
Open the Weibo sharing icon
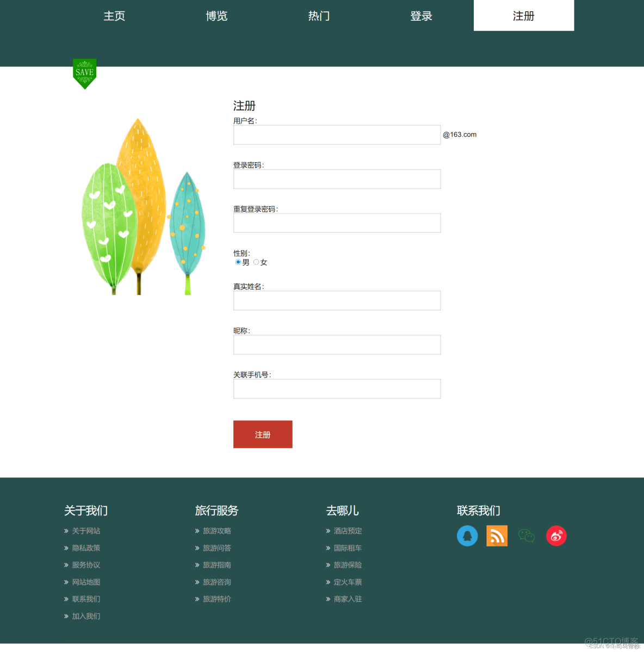556,536
